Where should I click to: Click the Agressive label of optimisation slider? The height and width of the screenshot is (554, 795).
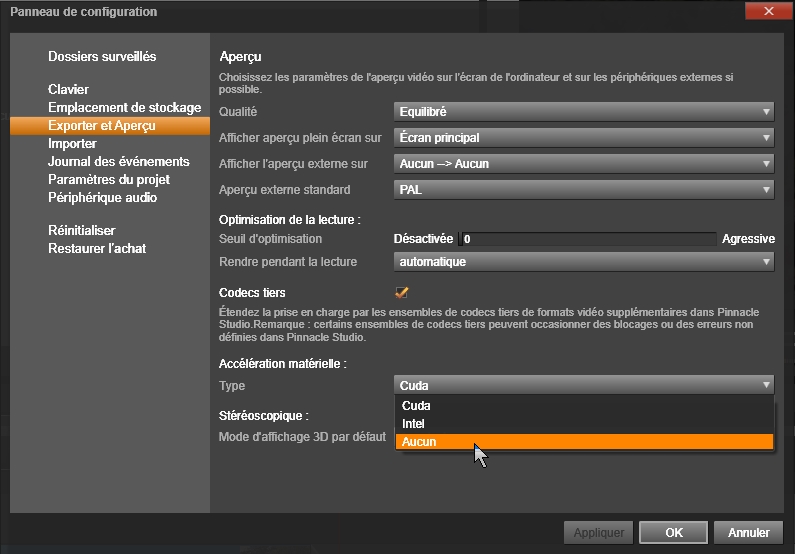(x=748, y=239)
